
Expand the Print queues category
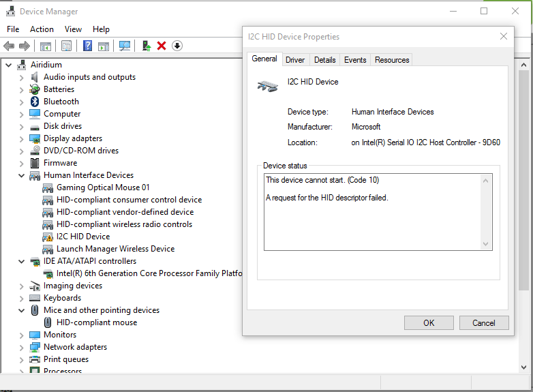coord(21,360)
